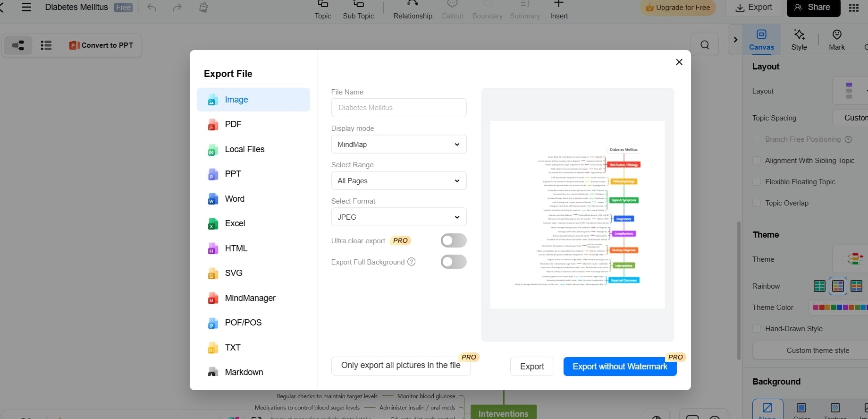Click the format painter icon in top bar
Image resolution: width=868 pixels, height=419 pixels.
[203, 8]
